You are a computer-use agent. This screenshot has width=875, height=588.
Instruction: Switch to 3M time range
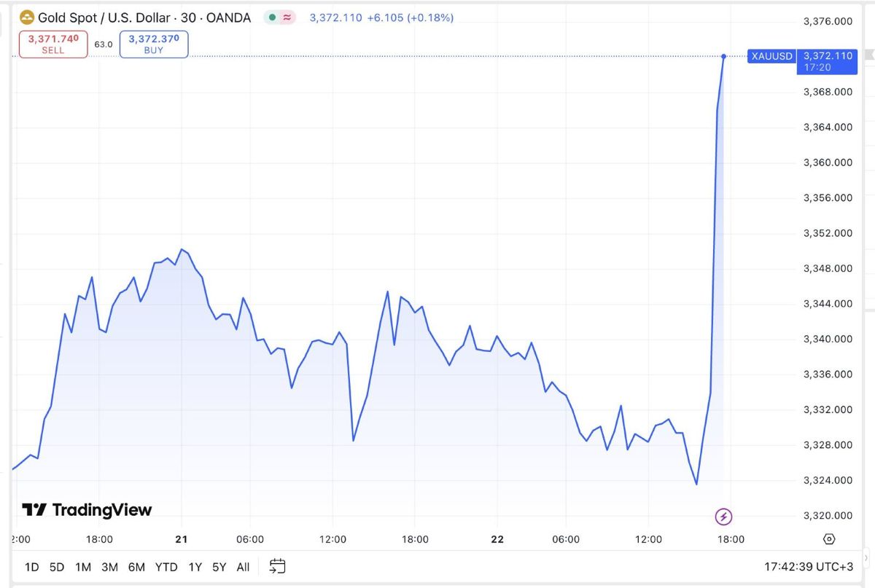click(109, 567)
